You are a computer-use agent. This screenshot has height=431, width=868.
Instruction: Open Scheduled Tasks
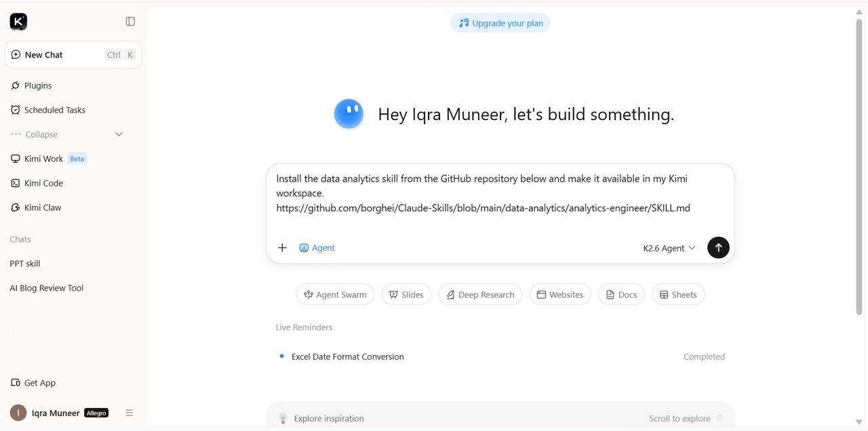tap(48, 110)
